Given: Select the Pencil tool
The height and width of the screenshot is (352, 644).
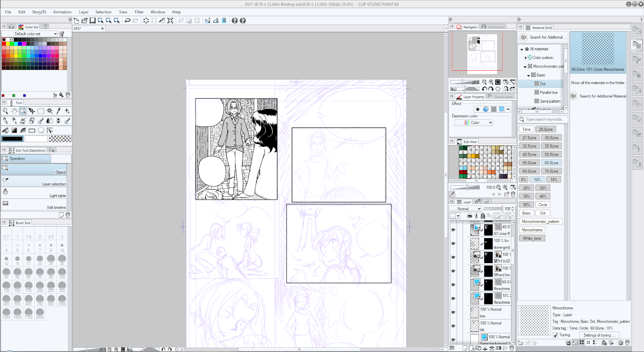Looking at the screenshot, I should click(x=14, y=121).
